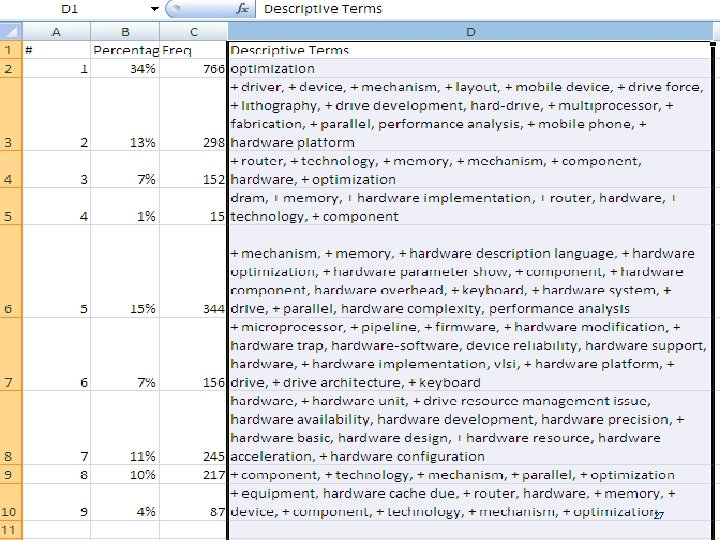Viewport: 720px width, 540px height.
Task: Click the number 9 cell in column A
Action: click(56, 502)
